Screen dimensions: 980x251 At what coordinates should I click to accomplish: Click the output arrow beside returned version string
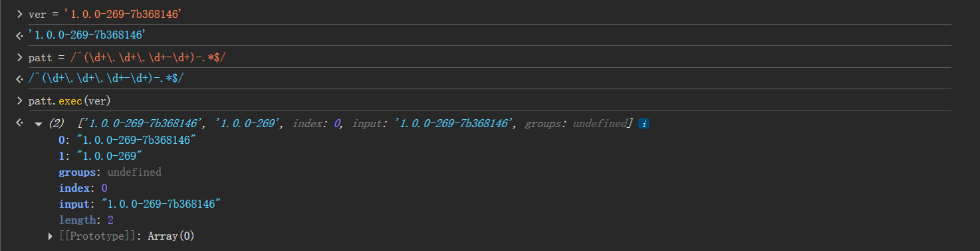[20, 36]
